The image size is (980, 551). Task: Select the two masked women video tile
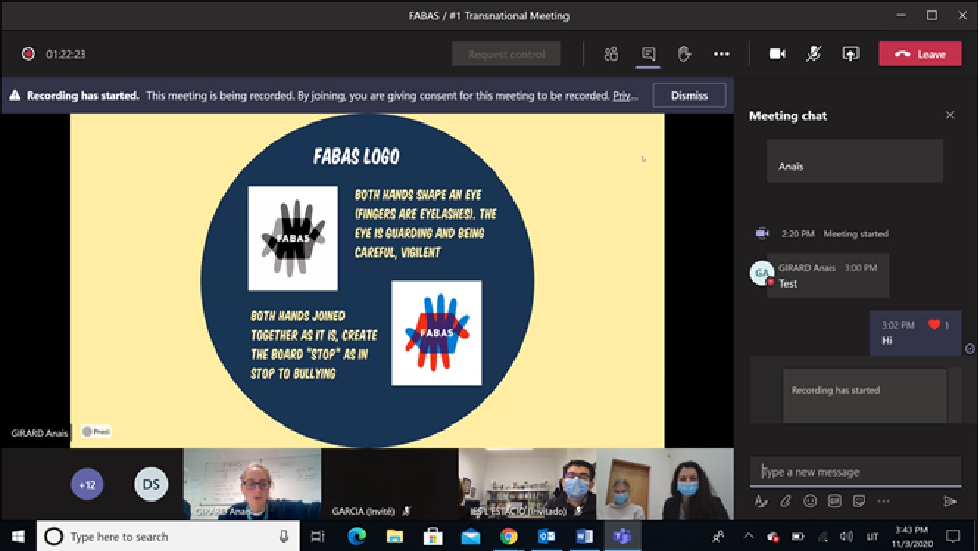(665, 484)
